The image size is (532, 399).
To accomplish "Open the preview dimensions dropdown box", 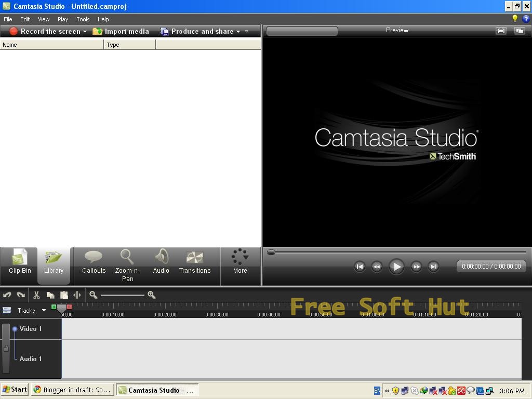I will (302, 31).
